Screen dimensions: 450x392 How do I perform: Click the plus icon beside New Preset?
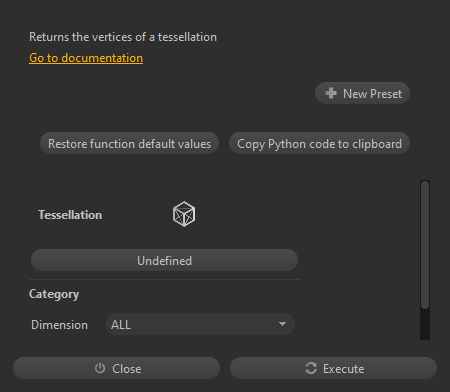click(x=331, y=93)
